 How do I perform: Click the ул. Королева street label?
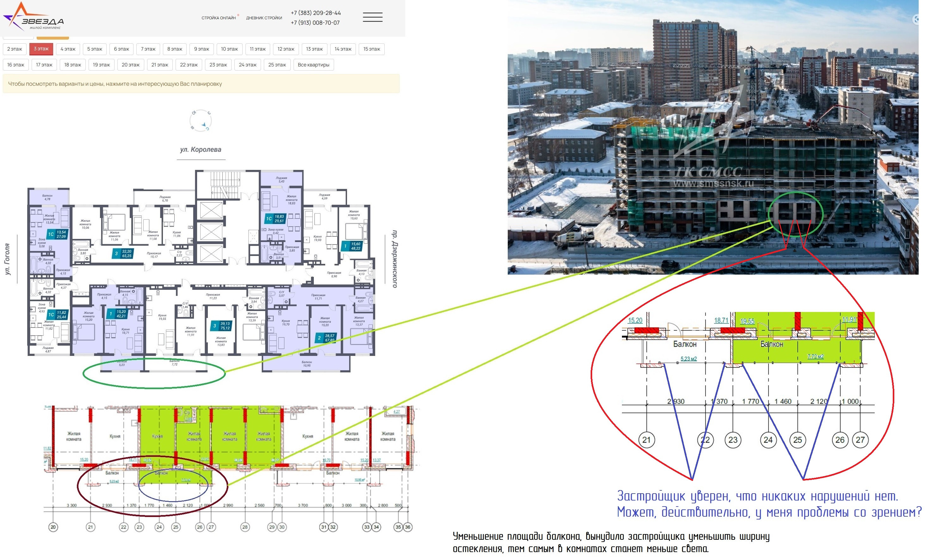pos(201,149)
